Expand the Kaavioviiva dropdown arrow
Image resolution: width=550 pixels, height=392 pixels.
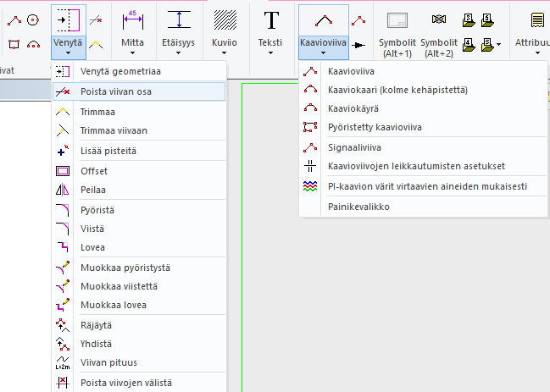[322, 52]
